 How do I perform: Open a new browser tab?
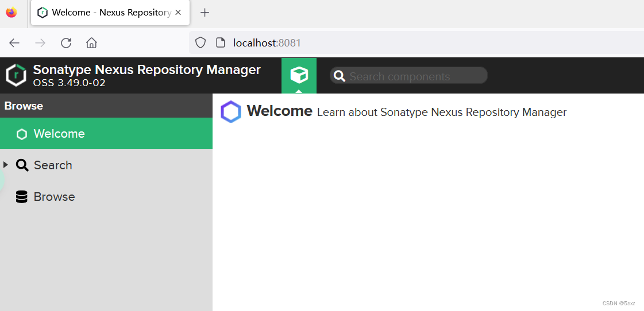tap(205, 13)
